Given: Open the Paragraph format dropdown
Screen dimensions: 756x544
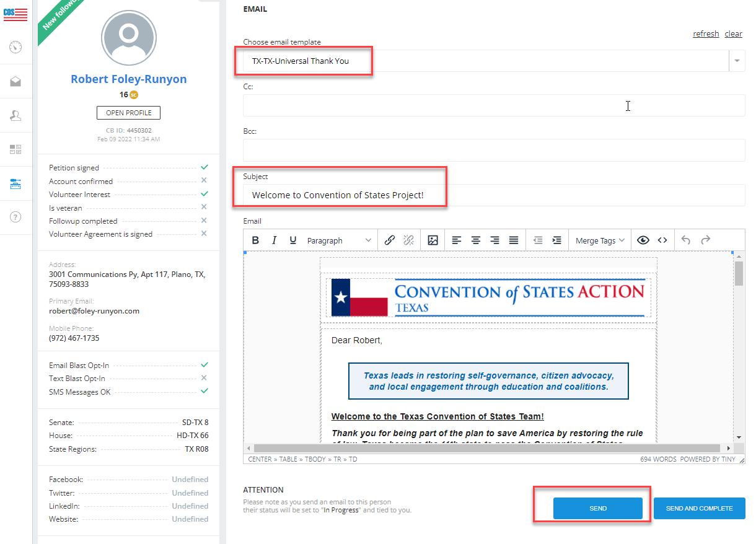Looking at the screenshot, I should point(339,240).
